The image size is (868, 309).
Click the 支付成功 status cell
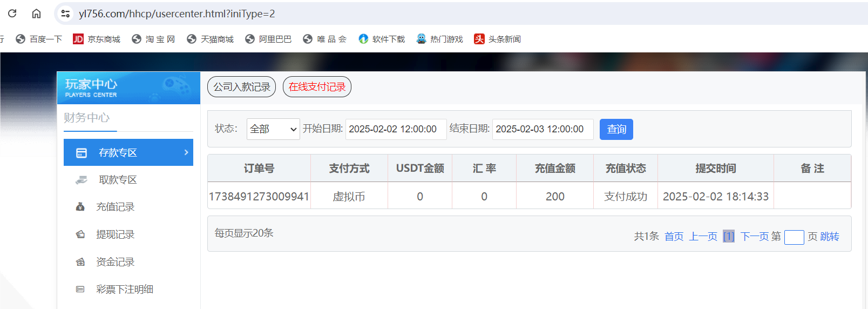pos(626,196)
